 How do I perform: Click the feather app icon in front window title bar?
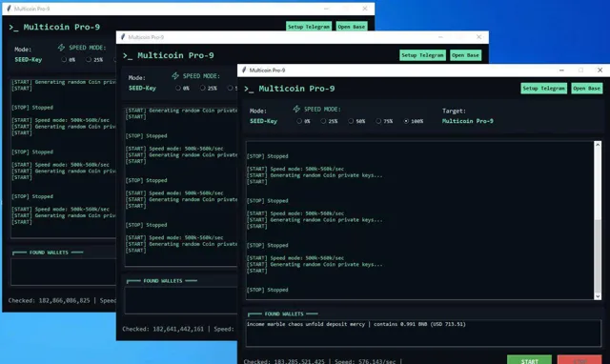click(x=244, y=70)
